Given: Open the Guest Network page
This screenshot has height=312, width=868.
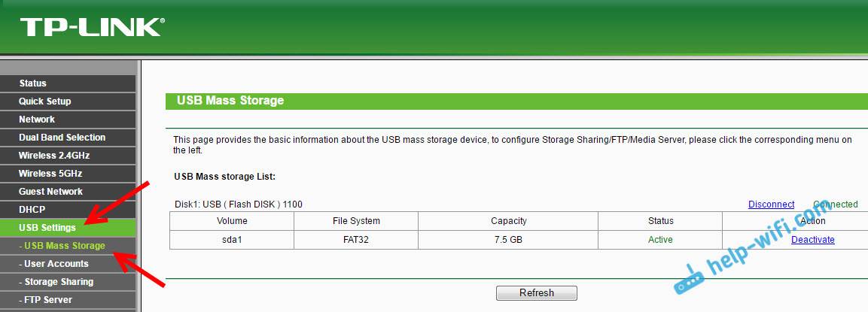Looking at the screenshot, I should pyautogui.click(x=51, y=192).
